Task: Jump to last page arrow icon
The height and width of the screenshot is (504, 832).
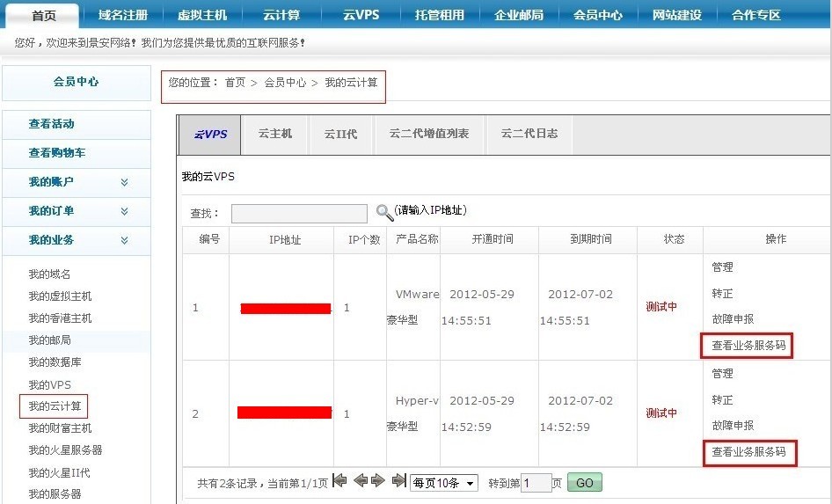Action: (398, 481)
